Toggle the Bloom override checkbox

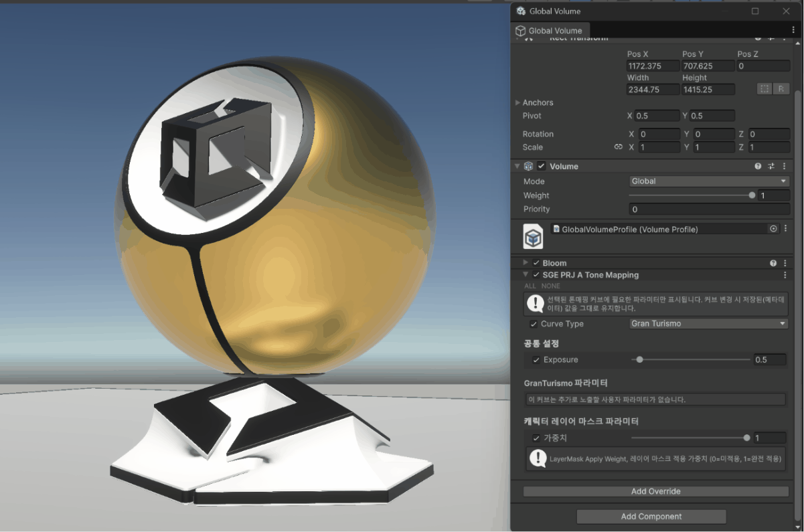click(536, 263)
